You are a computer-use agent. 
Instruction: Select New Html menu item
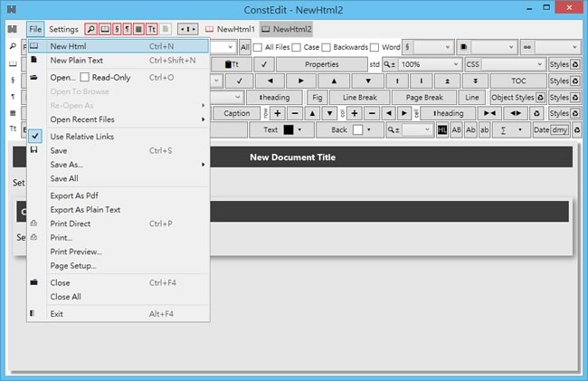coord(119,46)
